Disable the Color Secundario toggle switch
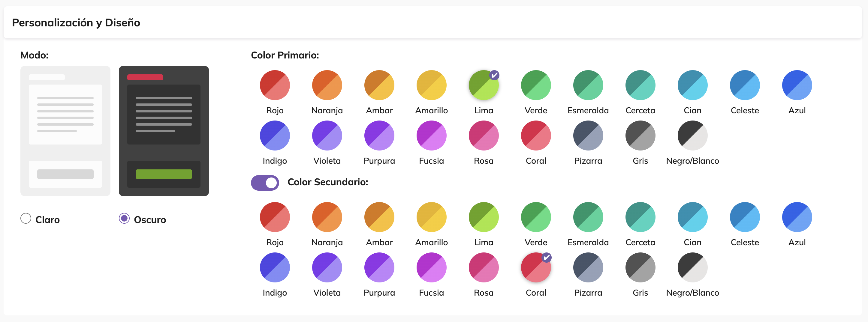This screenshot has width=868, height=322. [x=265, y=183]
